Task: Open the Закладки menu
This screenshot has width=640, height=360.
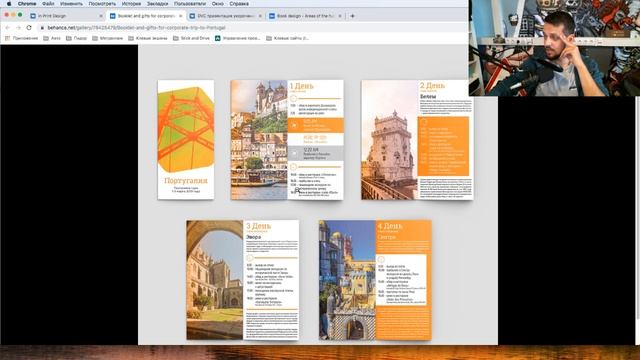Action: pyautogui.click(x=158, y=4)
